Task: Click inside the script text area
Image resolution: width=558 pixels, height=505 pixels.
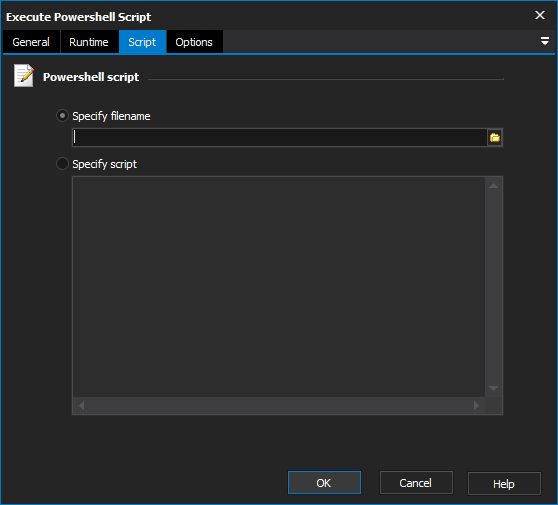Action: (279, 287)
